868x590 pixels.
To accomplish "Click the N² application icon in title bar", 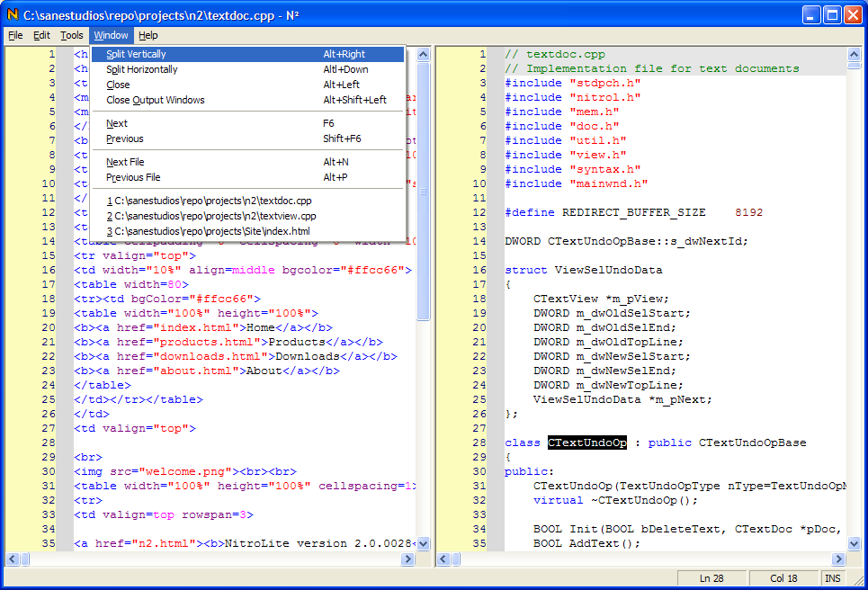I will click(x=12, y=14).
